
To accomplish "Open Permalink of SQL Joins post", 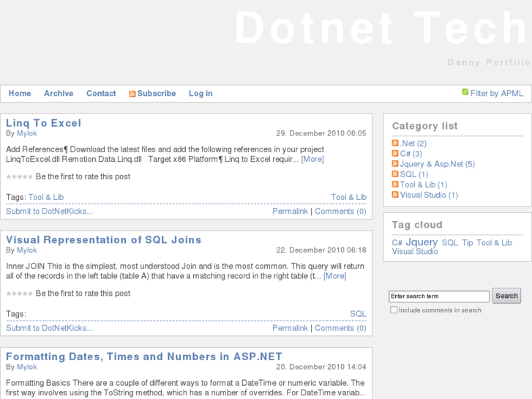I will pyautogui.click(x=290, y=328).
